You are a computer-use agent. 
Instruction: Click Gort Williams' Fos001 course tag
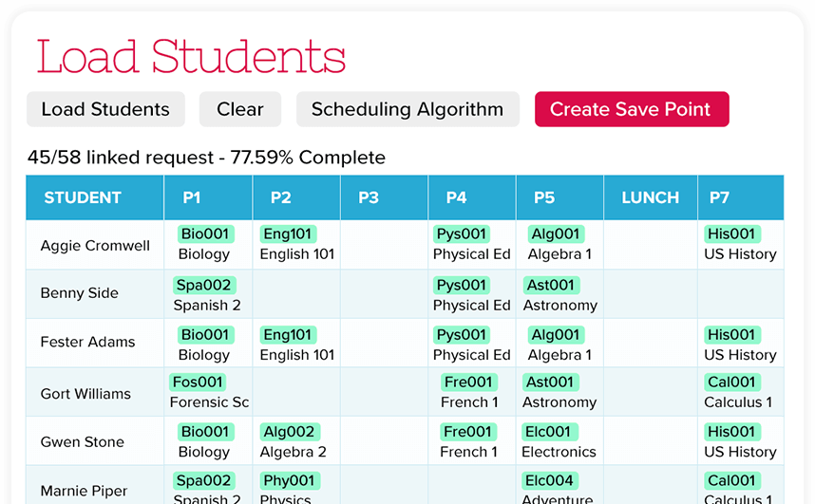click(198, 383)
